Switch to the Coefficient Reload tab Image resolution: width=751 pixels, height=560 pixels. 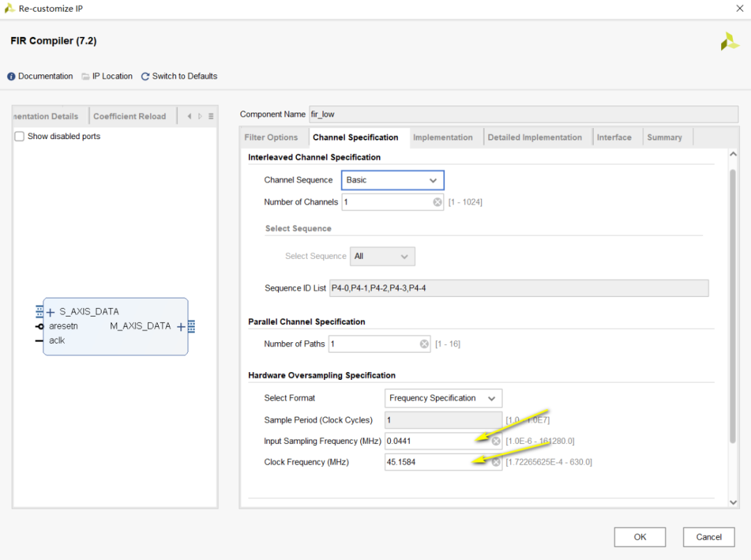[x=129, y=116]
